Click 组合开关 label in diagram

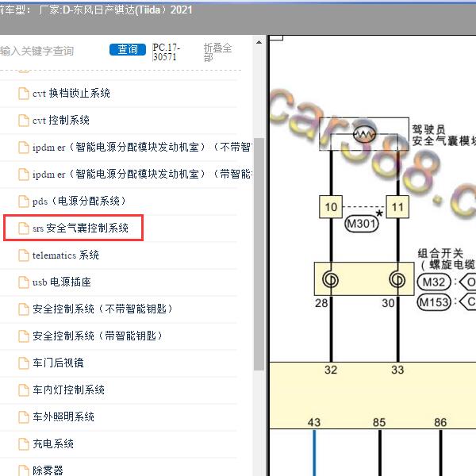440,253
